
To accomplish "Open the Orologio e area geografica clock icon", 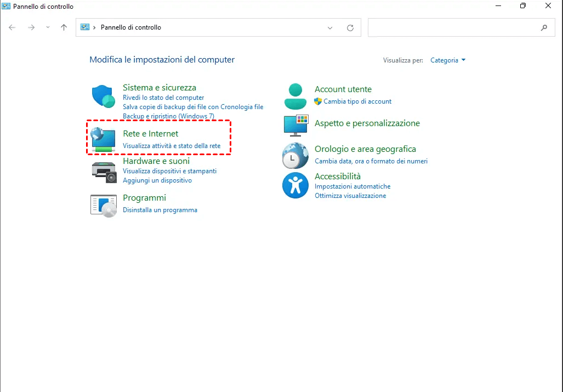I will (295, 156).
